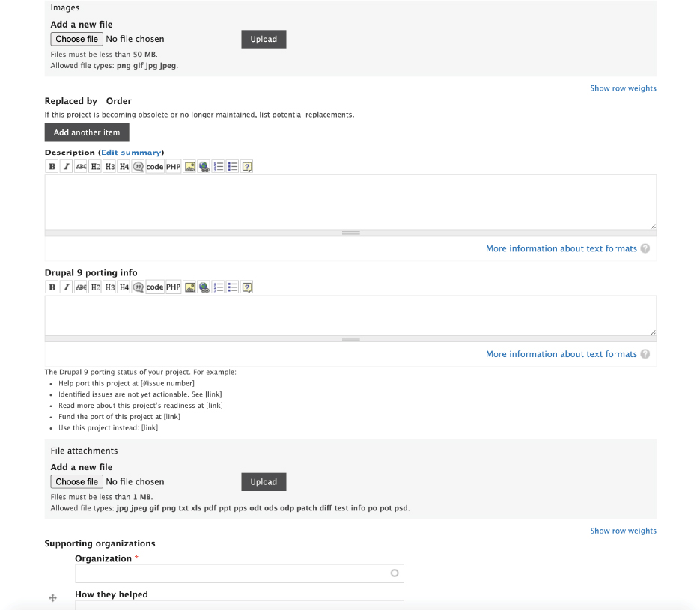The height and width of the screenshot is (610, 700).
Task: Click H2 heading in Description toolbar
Action: (95, 166)
